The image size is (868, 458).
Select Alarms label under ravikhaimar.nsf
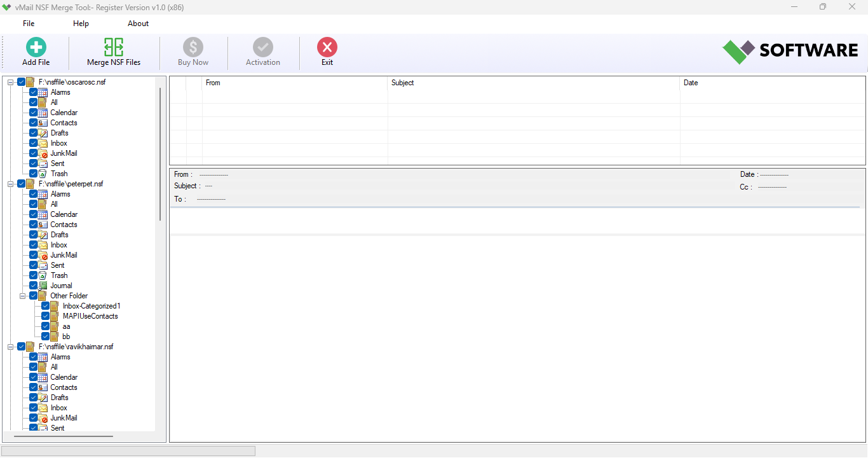tap(60, 357)
